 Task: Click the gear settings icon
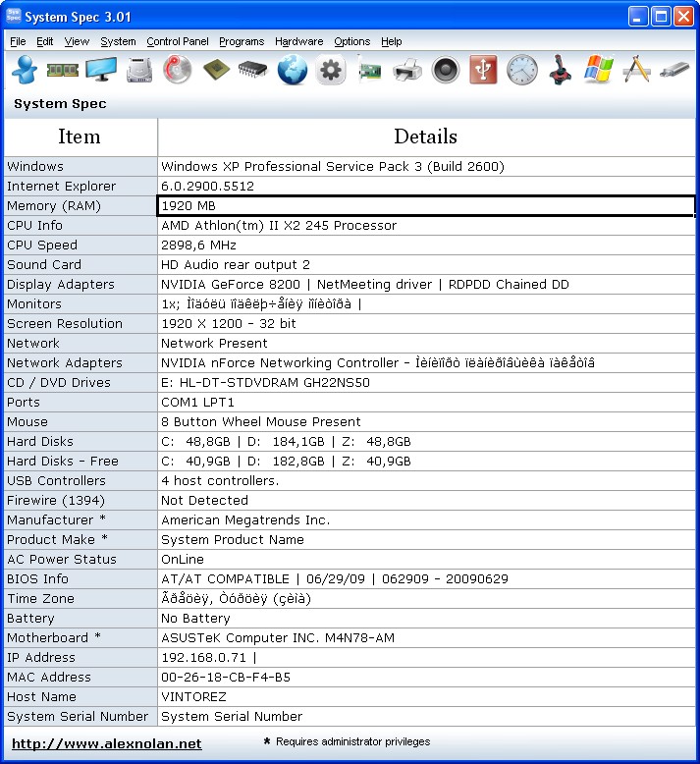point(331,70)
